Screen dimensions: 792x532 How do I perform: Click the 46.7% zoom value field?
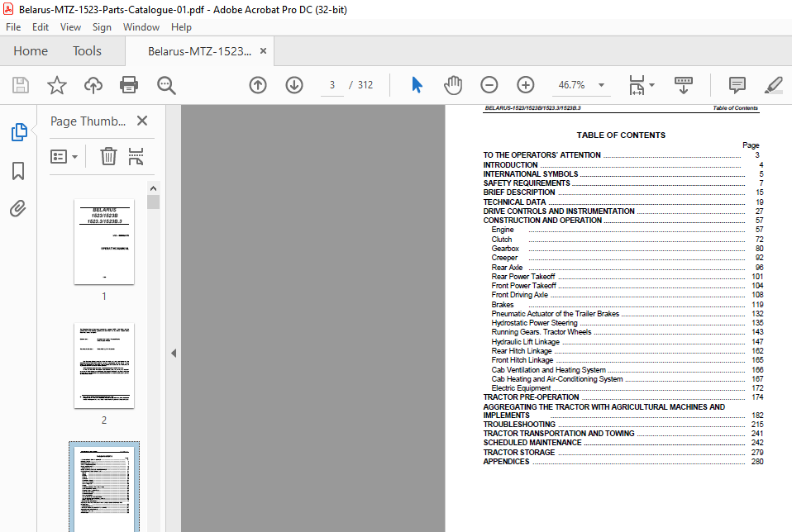click(x=572, y=85)
